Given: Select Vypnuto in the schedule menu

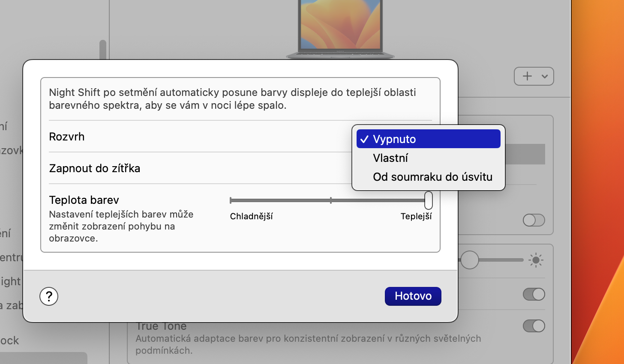Looking at the screenshot, I should click(x=428, y=139).
